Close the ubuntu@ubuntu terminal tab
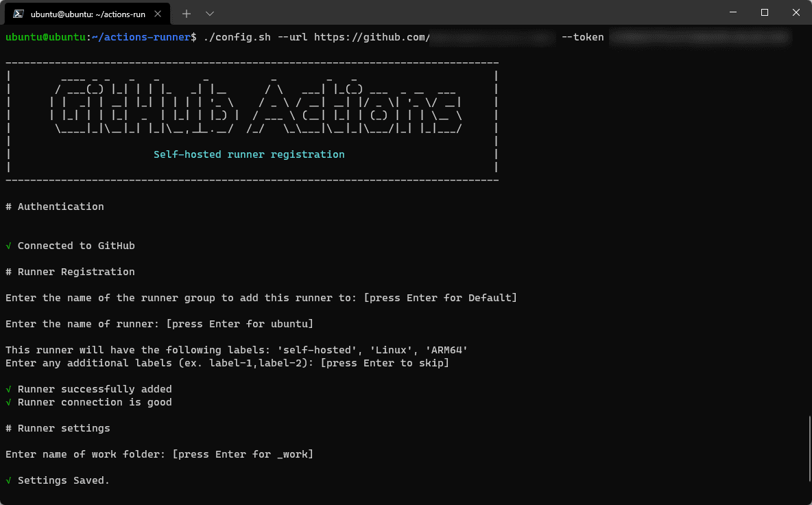 click(x=158, y=14)
